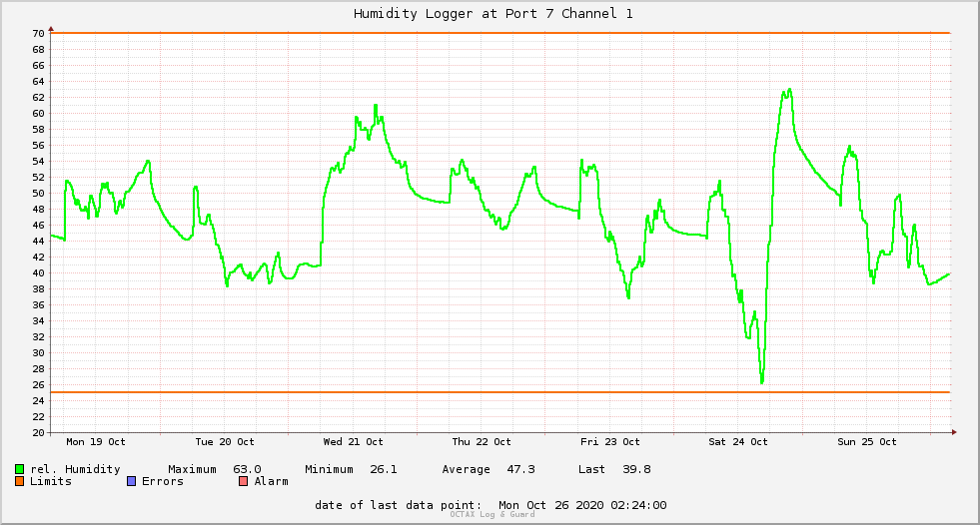This screenshot has width=980, height=525.
Task: Click the 'Average' statistic label
Action: pyautogui.click(x=466, y=469)
